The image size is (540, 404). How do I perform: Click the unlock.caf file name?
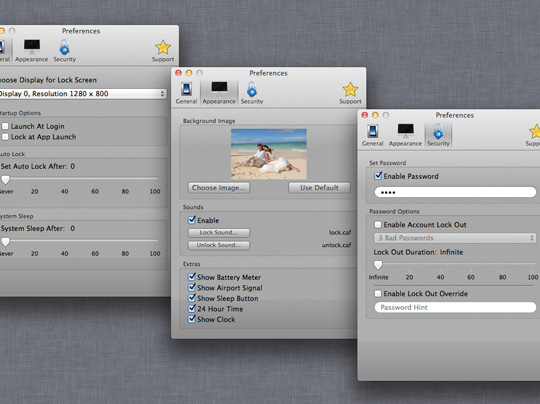coord(336,245)
